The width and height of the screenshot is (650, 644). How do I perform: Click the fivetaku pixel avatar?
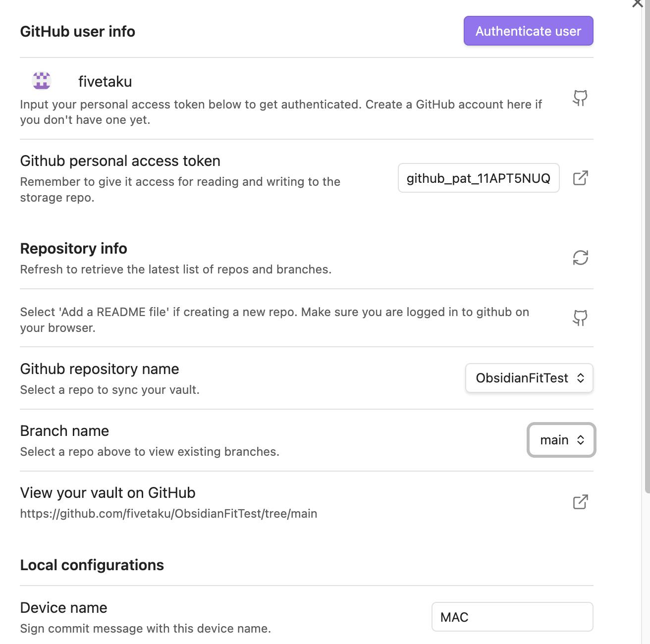pos(42,80)
